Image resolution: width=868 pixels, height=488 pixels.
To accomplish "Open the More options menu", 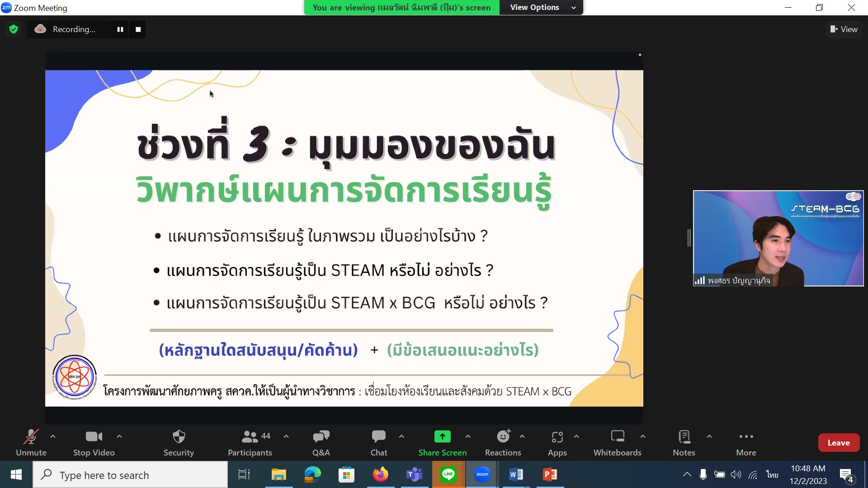I will (746, 443).
